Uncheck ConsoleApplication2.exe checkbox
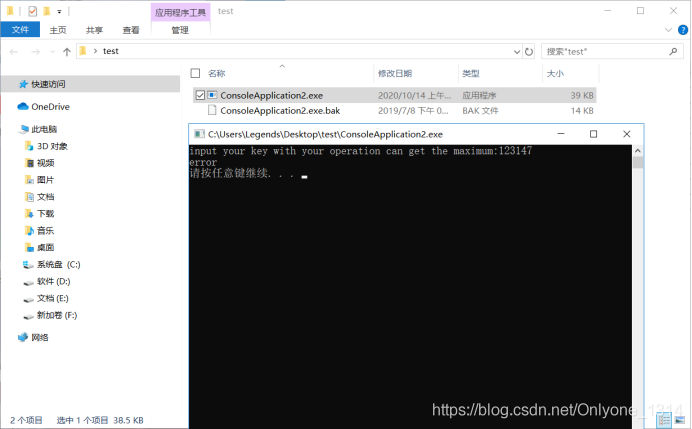The height and width of the screenshot is (429, 692). pos(200,95)
